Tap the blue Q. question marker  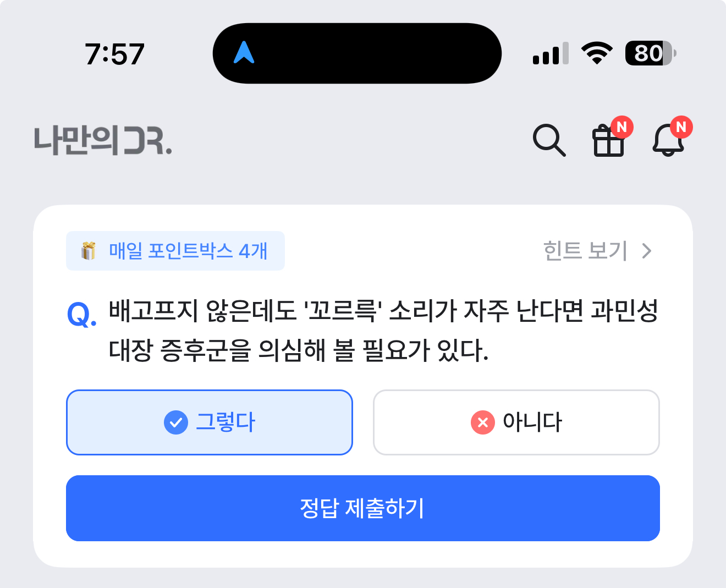click(82, 315)
